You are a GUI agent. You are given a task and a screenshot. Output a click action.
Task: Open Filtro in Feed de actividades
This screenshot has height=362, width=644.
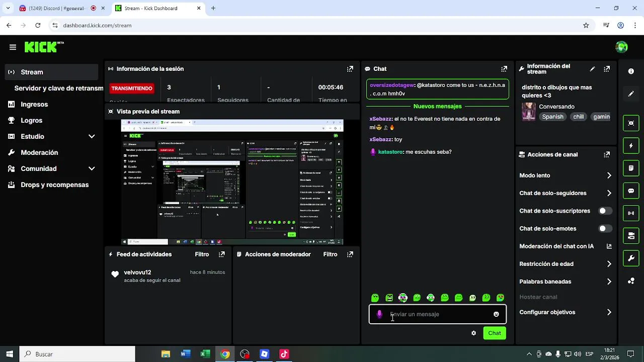(x=202, y=254)
